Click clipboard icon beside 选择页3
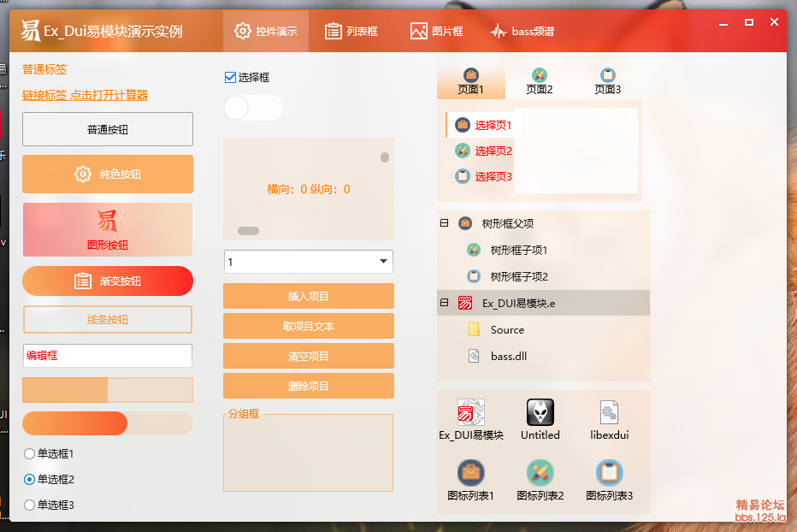Image resolution: width=797 pixels, height=532 pixels. point(462,176)
